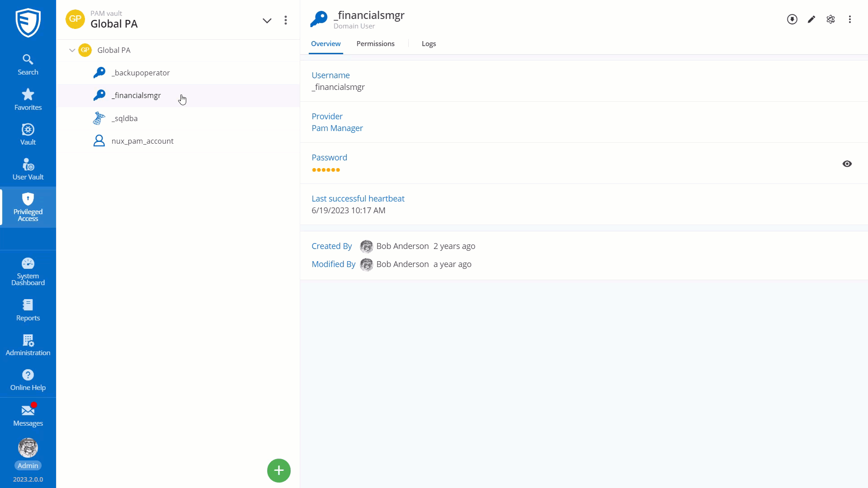
Task: Open the Pam Manager provider link
Action: pos(337,128)
